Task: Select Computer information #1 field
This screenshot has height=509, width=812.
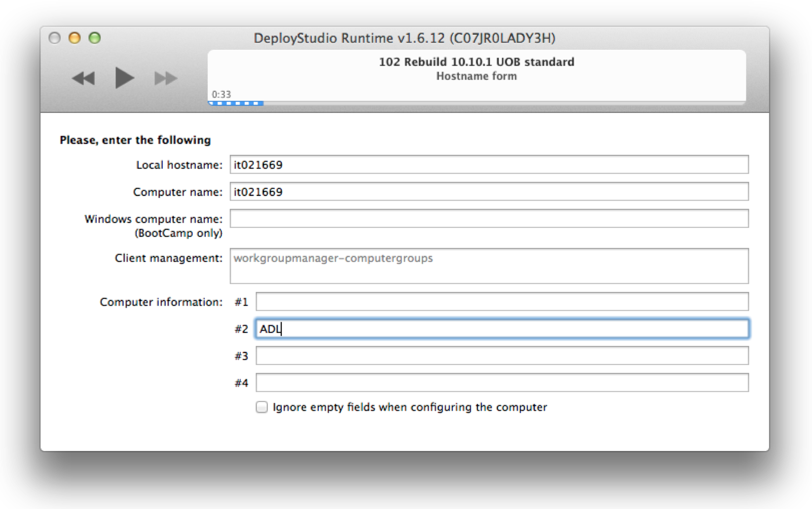Action: (502, 301)
